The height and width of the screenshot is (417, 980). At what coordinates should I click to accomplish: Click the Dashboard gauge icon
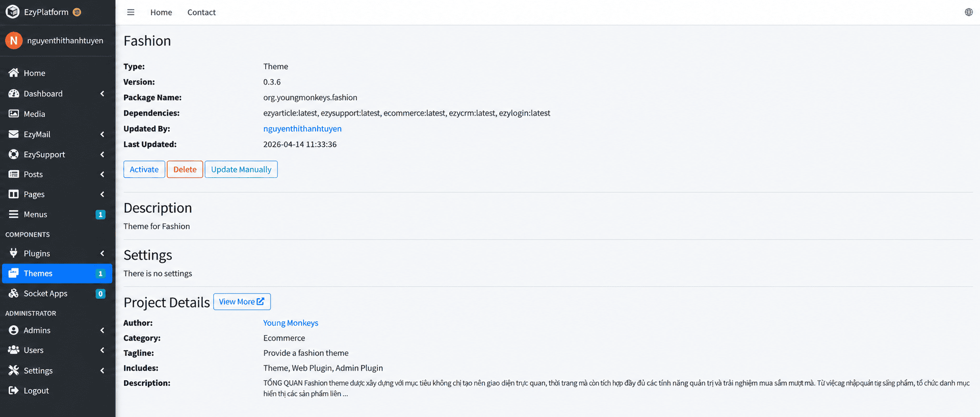click(x=14, y=93)
